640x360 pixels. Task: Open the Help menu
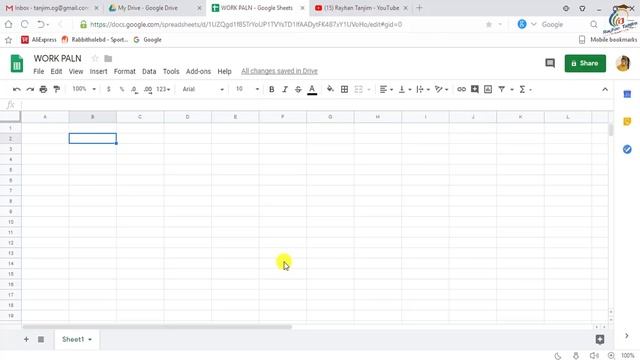point(224,71)
